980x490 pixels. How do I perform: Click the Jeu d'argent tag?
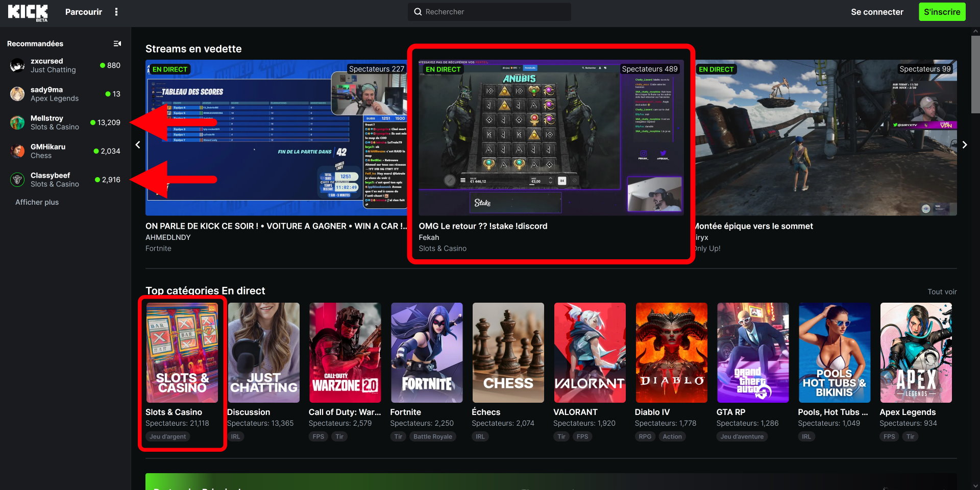pyautogui.click(x=168, y=436)
